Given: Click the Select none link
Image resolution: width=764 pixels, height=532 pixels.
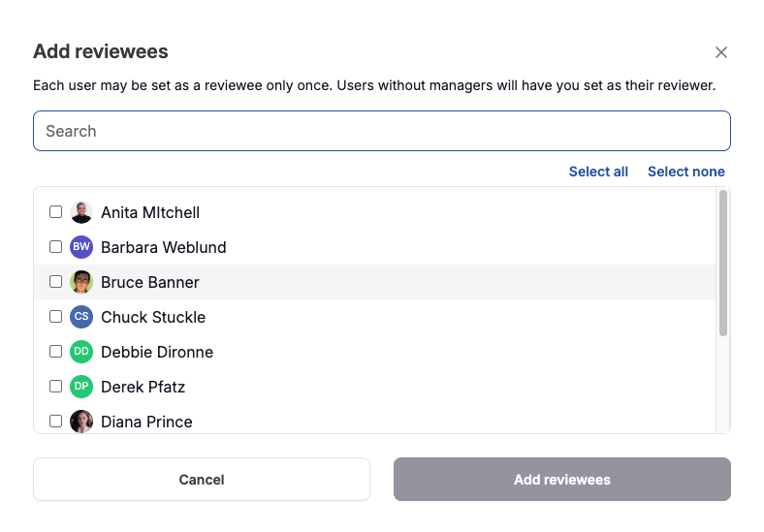Looking at the screenshot, I should [x=685, y=172].
